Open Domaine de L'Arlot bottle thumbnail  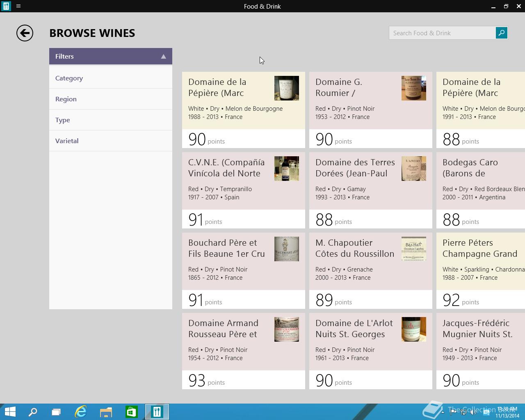click(414, 329)
